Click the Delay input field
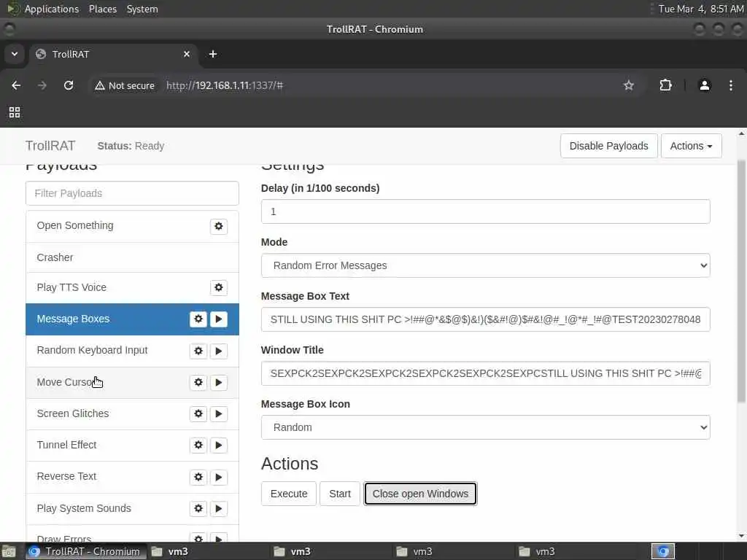Viewport: 747px width, 560px height. click(x=485, y=211)
